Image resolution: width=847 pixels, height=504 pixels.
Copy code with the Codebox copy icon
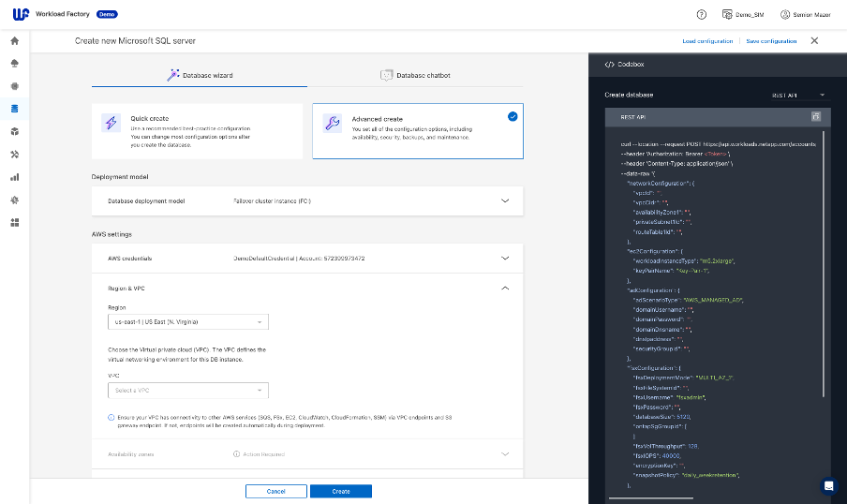(815, 117)
